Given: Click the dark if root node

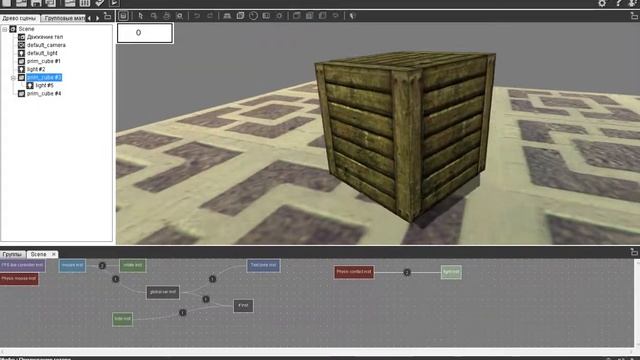Looking at the screenshot, I should tap(243, 306).
